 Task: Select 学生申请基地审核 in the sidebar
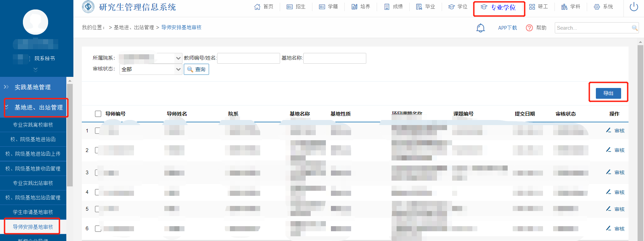33,212
